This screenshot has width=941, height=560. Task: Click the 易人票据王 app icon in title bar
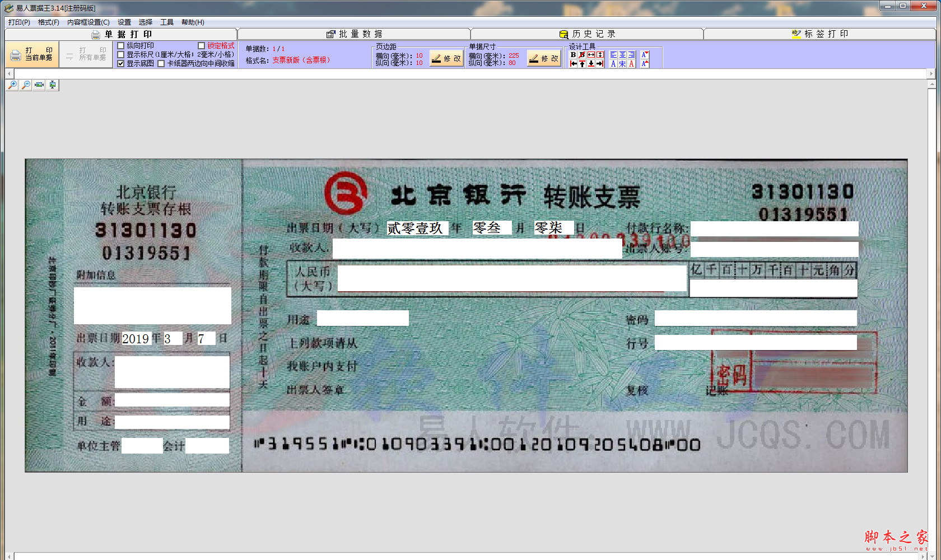click(8, 8)
